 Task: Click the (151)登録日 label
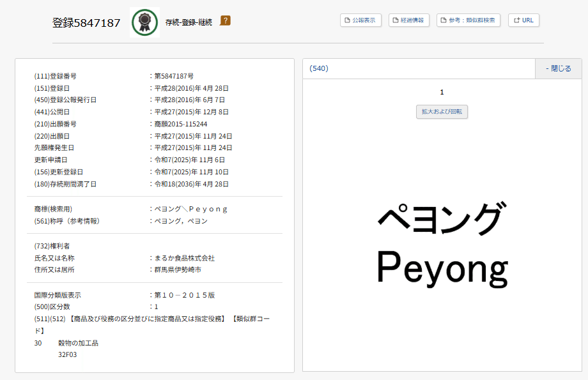pyautogui.click(x=52, y=88)
